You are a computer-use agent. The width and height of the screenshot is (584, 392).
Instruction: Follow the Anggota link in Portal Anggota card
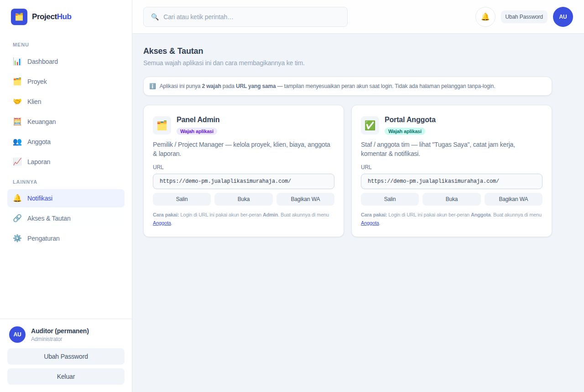tap(370, 223)
